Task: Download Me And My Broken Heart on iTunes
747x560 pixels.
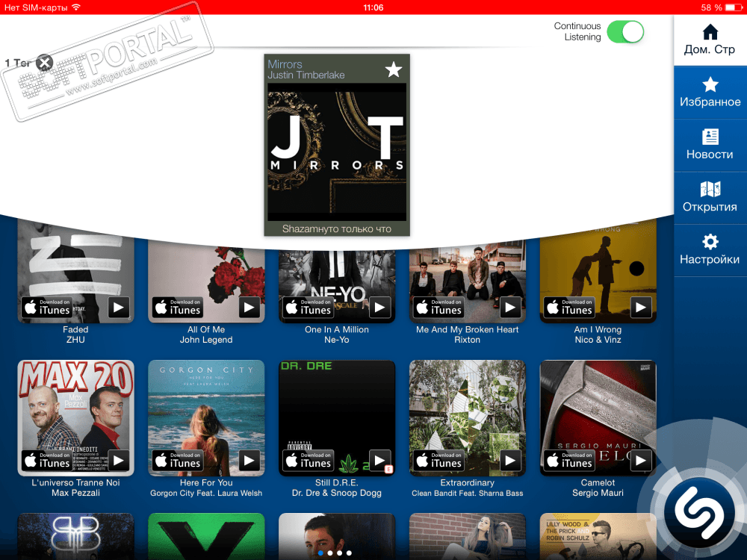Action: click(x=438, y=307)
